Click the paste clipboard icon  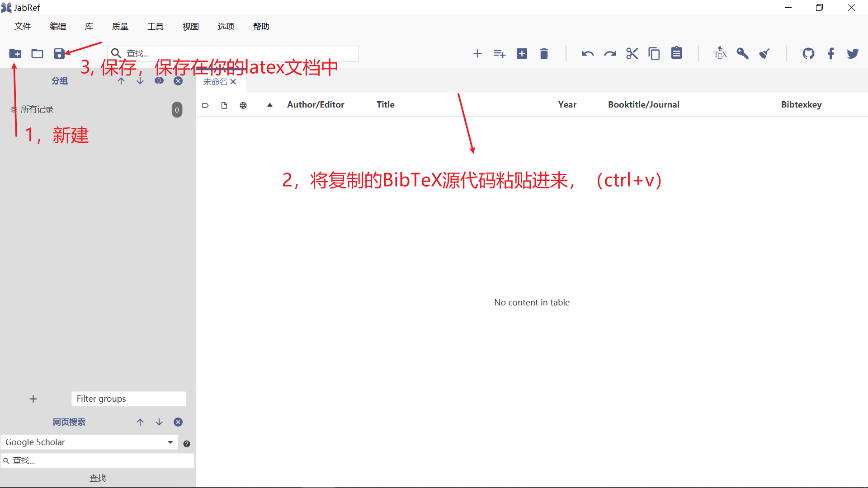[676, 53]
